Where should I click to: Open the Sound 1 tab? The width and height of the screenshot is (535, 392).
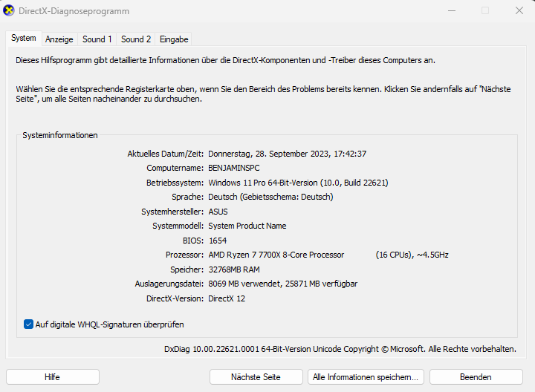point(97,39)
